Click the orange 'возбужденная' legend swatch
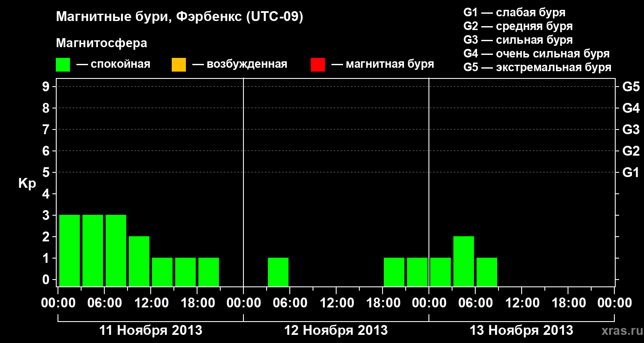 [179, 65]
